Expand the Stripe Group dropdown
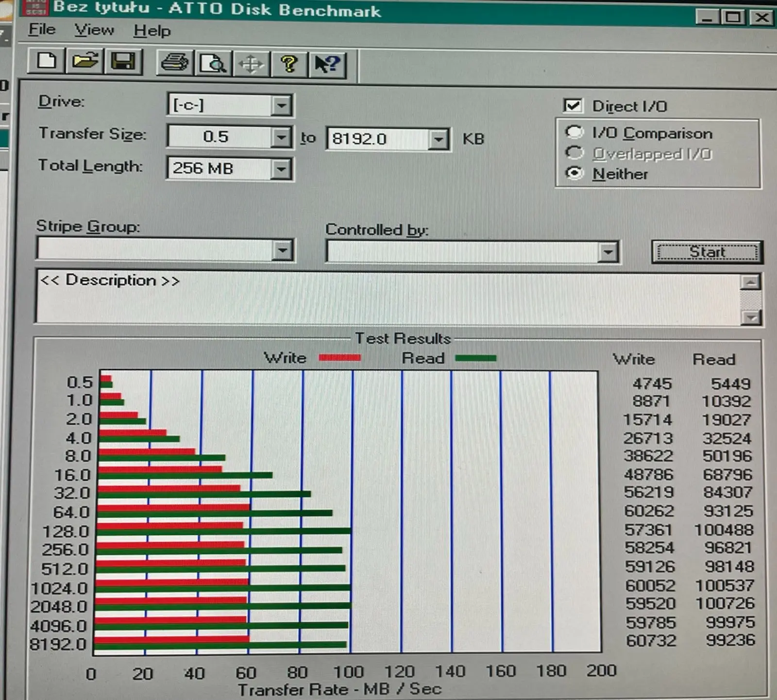The height and width of the screenshot is (700, 777). tap(282, 250)
